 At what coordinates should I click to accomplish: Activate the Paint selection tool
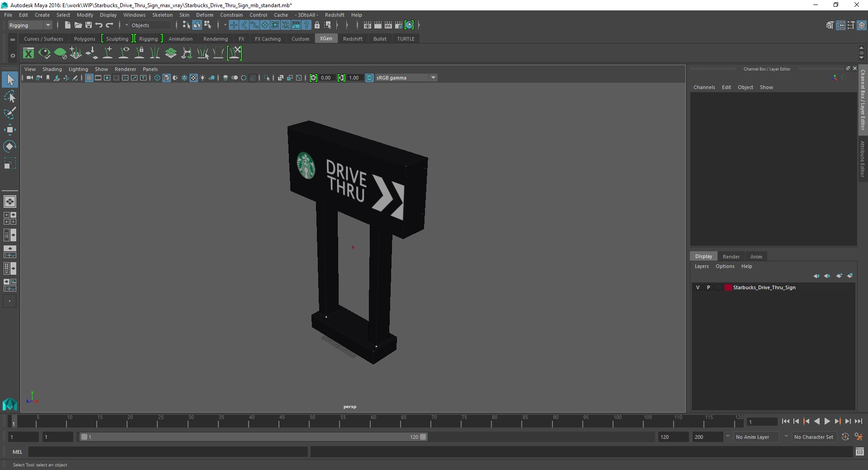point(10,113)
